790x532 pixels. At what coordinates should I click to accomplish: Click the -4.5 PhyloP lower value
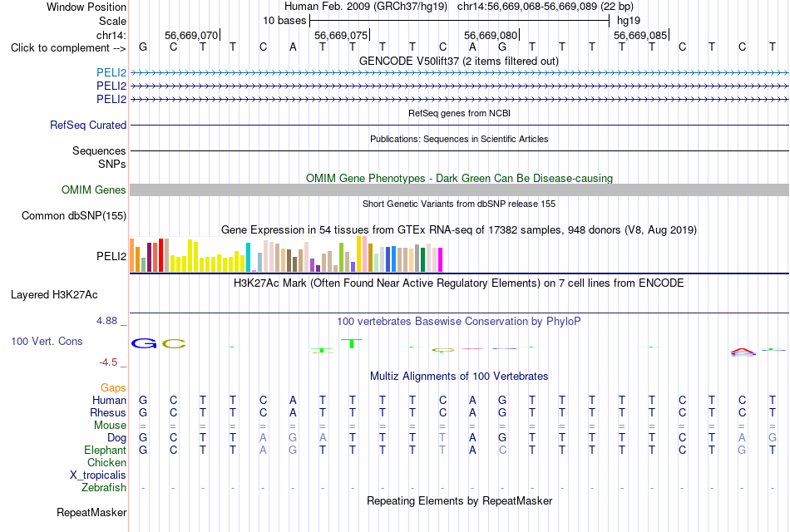108,362
